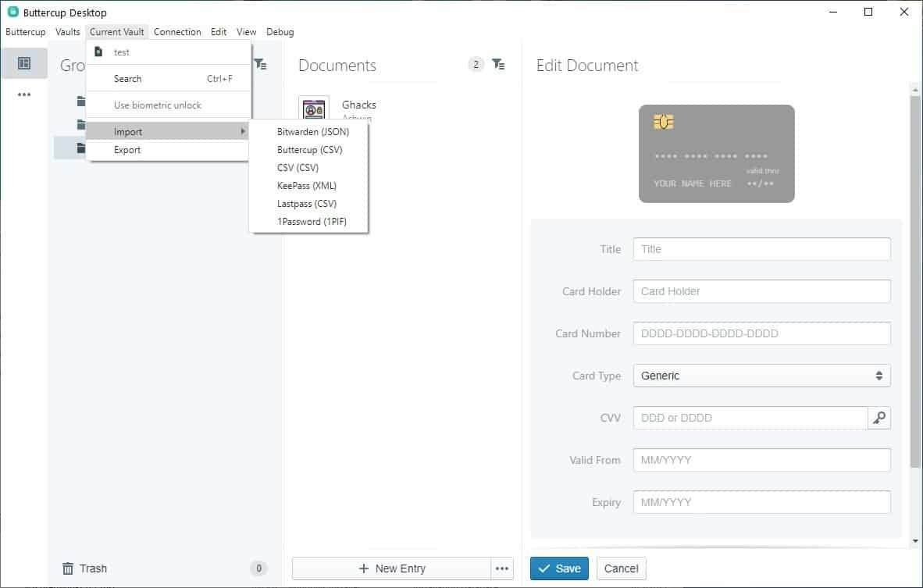This screenshot has height=588, width=923.
Task: Expand the Import submenu arrow
Action: click(x=243, y=131)
